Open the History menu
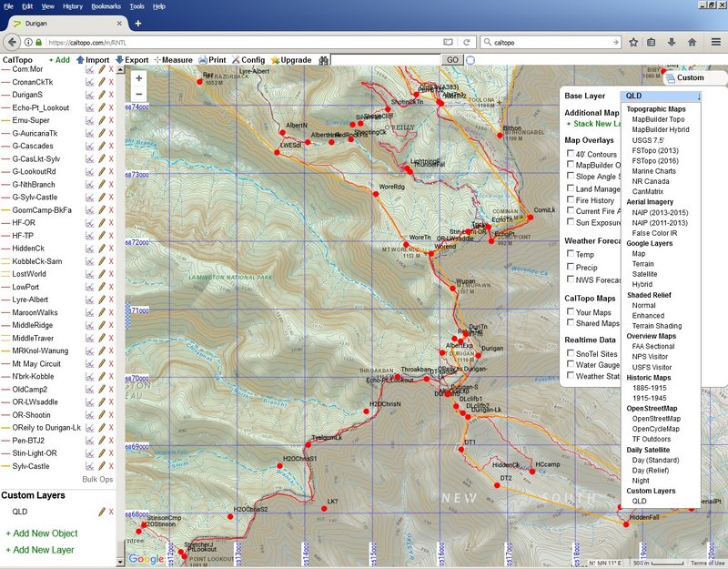This screenshot has width=728, height=569. pyautogui.click(x=73, y=6)
